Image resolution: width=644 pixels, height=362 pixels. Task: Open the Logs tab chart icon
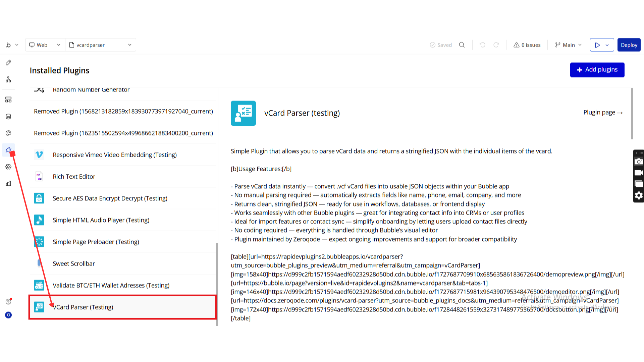pos(8,183)
